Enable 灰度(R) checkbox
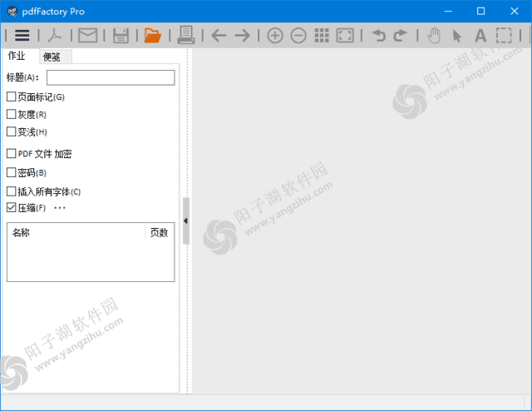The image size is (532, 411). [x=11, y=114]
